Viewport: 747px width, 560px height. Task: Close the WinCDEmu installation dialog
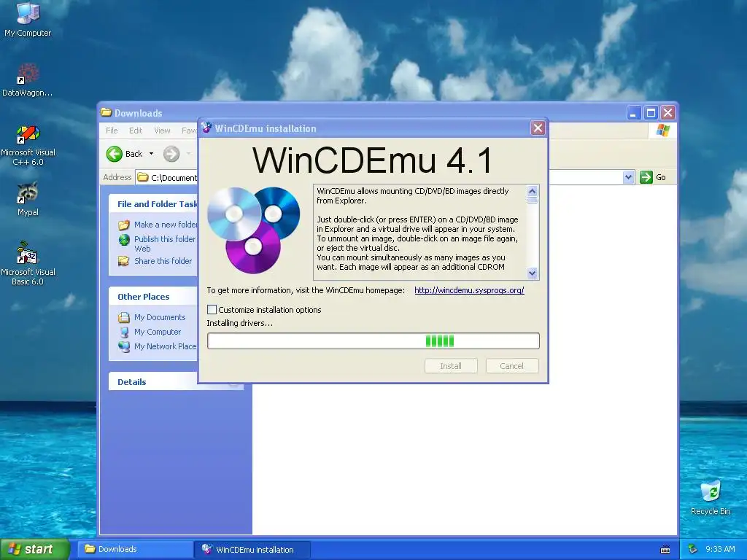coord(538,128)
